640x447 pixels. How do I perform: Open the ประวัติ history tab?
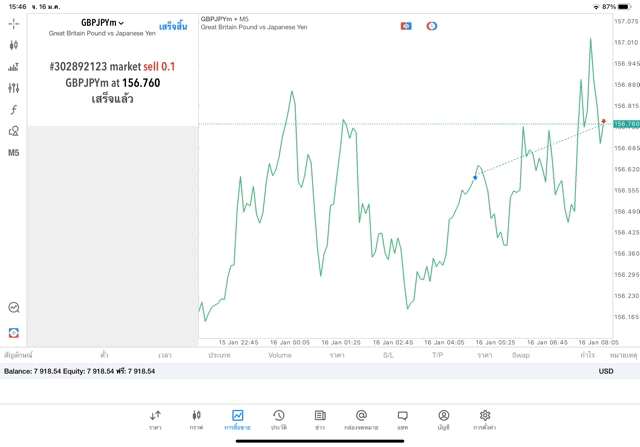[x=279, y=420]
